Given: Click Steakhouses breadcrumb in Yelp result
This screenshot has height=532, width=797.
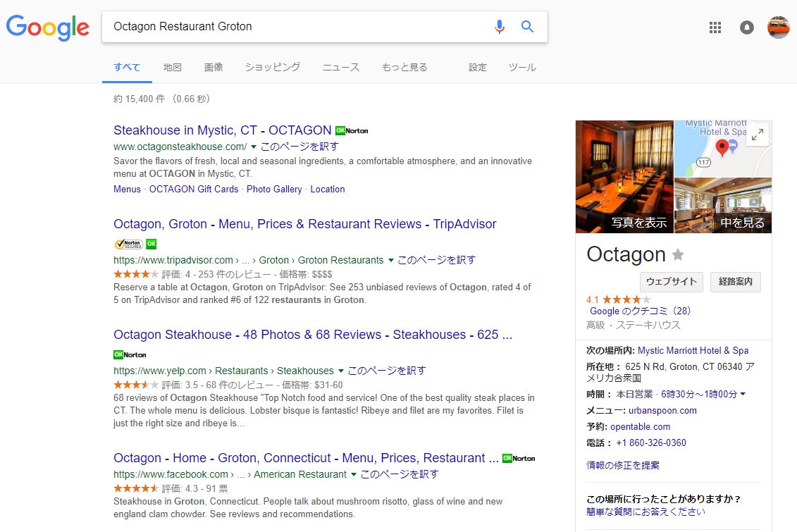Looking at the screenshot, I should coord(305,371).
